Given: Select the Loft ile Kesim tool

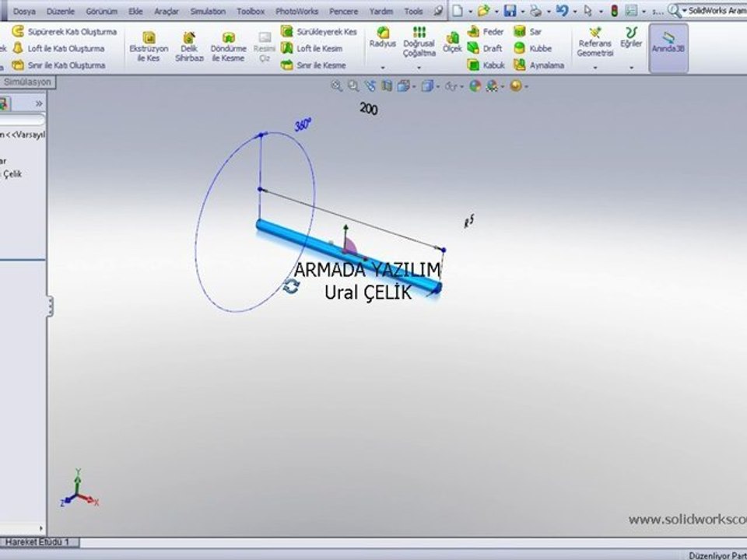Looking at the screenshot, I should tap(311, 48).
